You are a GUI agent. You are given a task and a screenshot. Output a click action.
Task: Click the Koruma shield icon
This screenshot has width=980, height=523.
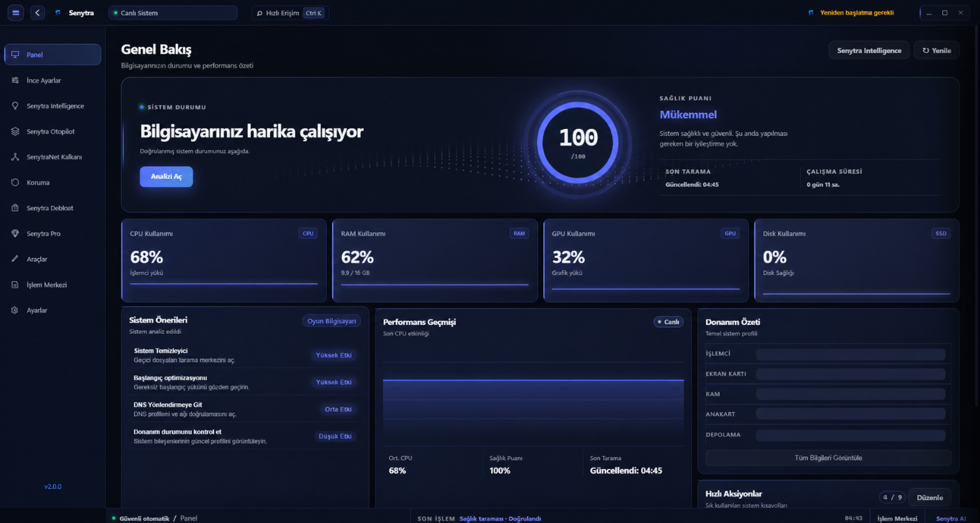15,183
